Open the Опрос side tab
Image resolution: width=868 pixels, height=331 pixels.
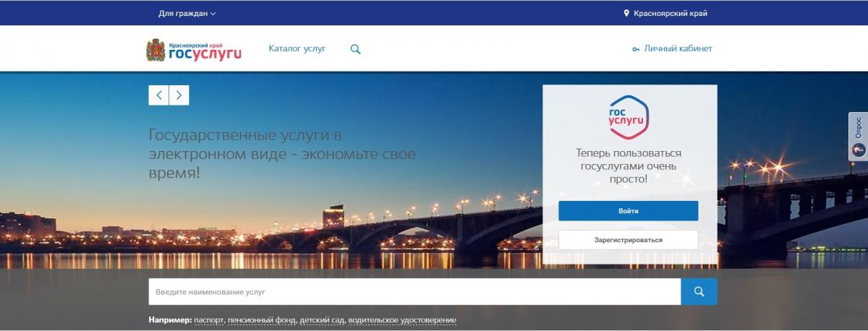pos(858,136)
